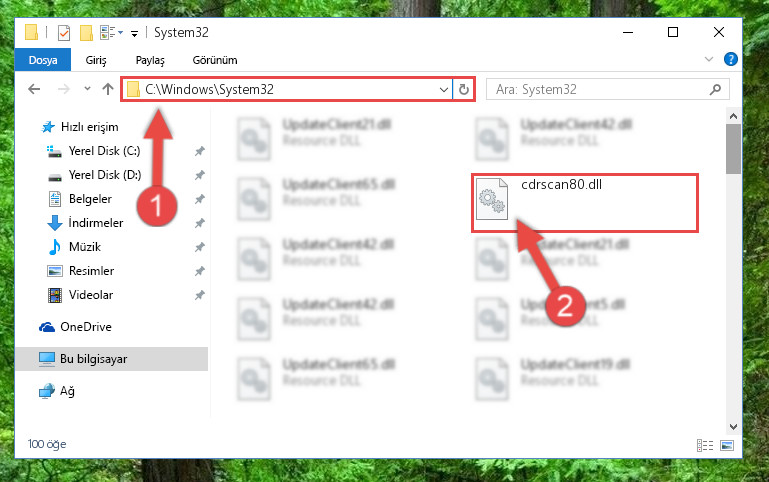Expand the address bar history dropdown
This screenshot has width=769, height=482.
(443, 89)
